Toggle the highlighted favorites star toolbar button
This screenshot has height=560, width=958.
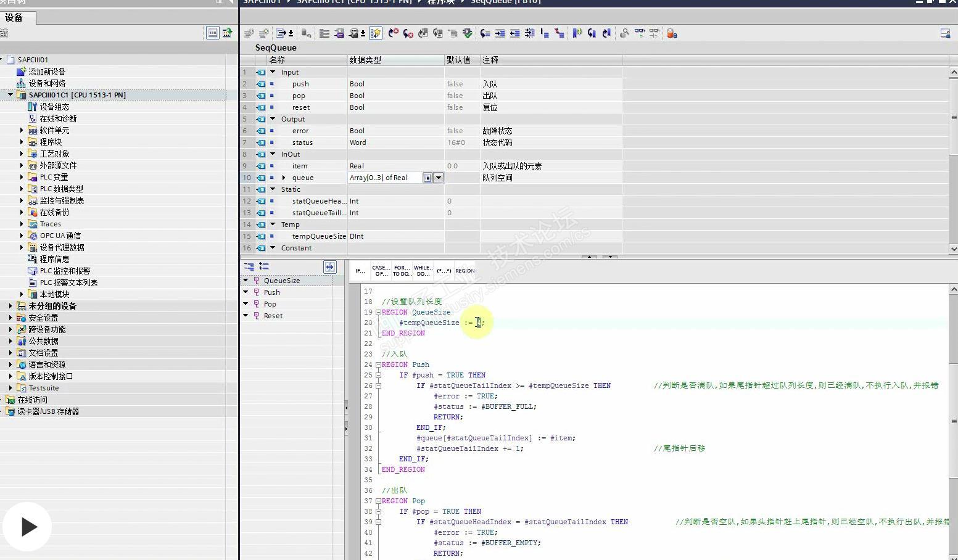click(x=375, y=33)
